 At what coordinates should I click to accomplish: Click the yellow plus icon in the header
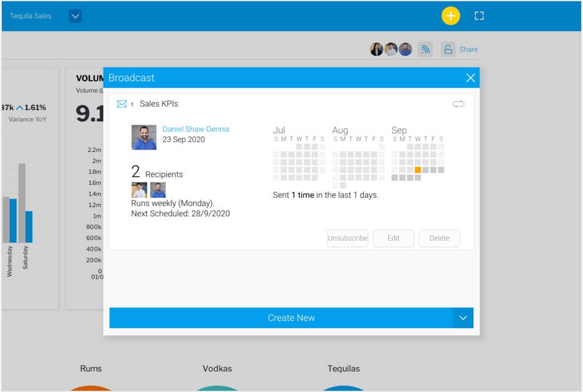pos(450,15)
